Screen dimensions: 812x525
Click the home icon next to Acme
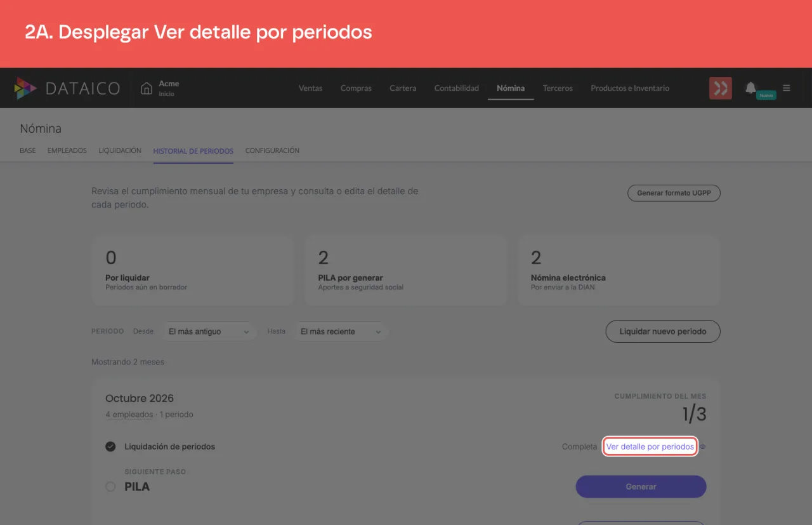click(147, 88)
